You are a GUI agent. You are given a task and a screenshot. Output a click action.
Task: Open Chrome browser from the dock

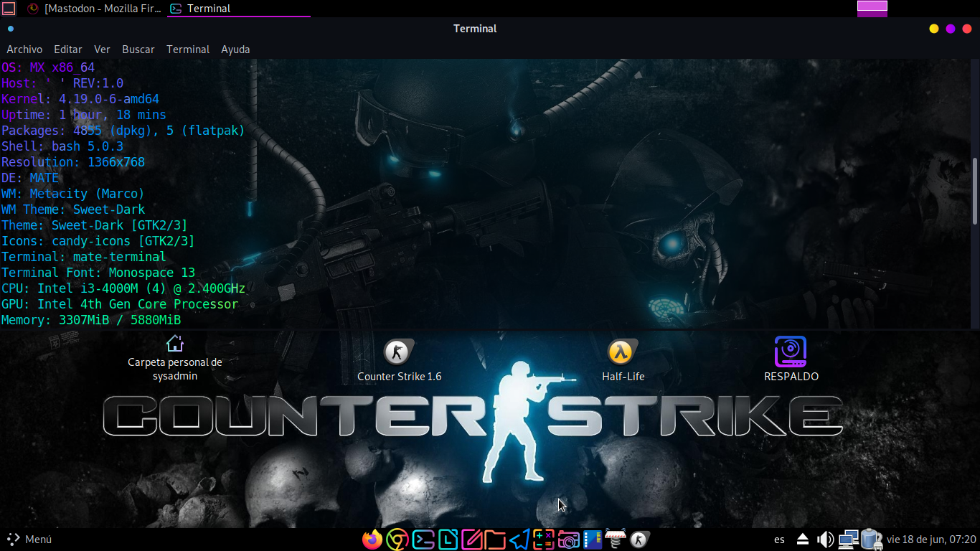pos(397,540)
